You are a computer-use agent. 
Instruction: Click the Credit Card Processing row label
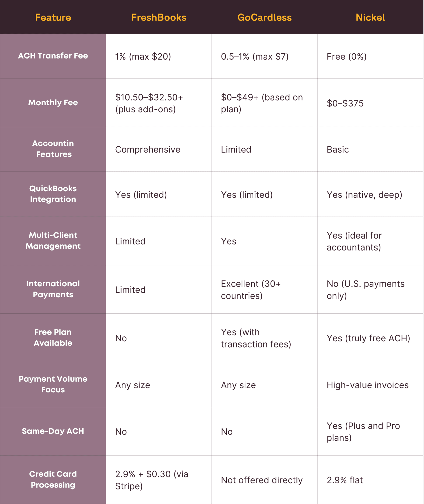(53, 480)
